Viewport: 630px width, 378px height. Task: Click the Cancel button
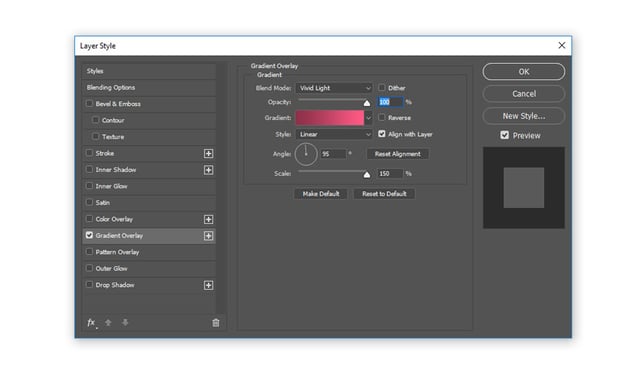[524, 94]
